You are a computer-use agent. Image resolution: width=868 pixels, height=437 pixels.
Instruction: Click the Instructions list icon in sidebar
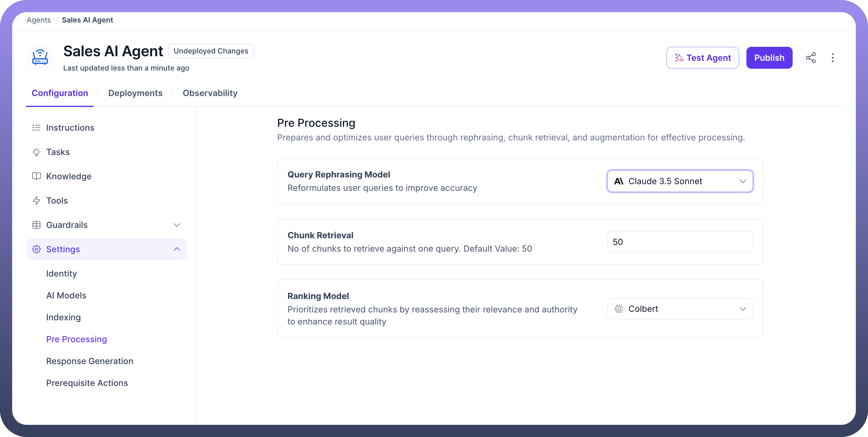(x=36, y=128)
